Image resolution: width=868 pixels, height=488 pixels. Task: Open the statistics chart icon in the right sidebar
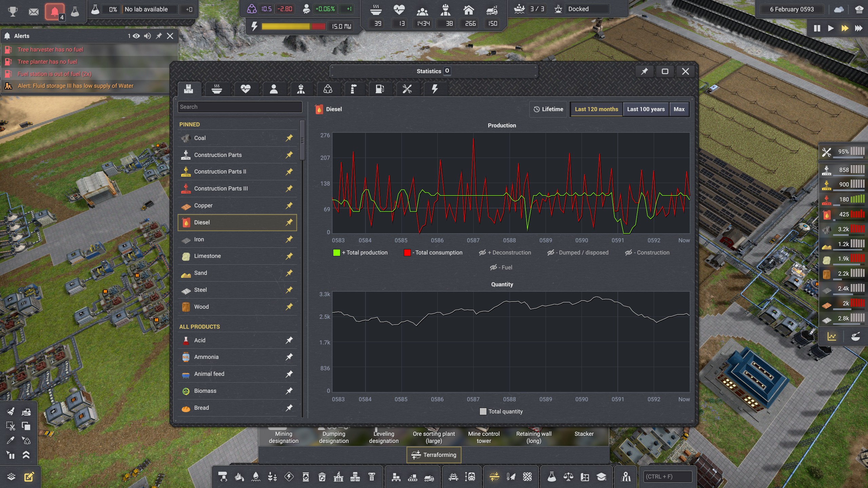coord(831,336)
